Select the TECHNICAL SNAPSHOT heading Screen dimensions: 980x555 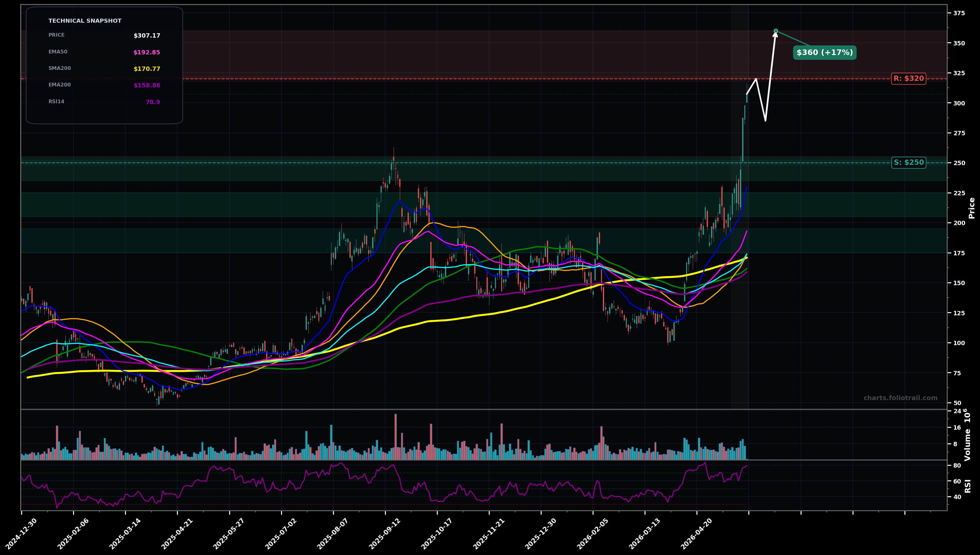[85, 21]
